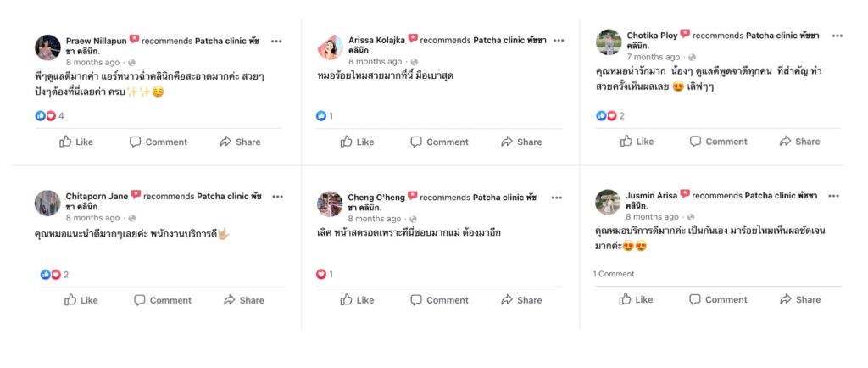
Task: Comment on Cheng C'heng's review
Action: pyautogui.click(x=439, y=299)
